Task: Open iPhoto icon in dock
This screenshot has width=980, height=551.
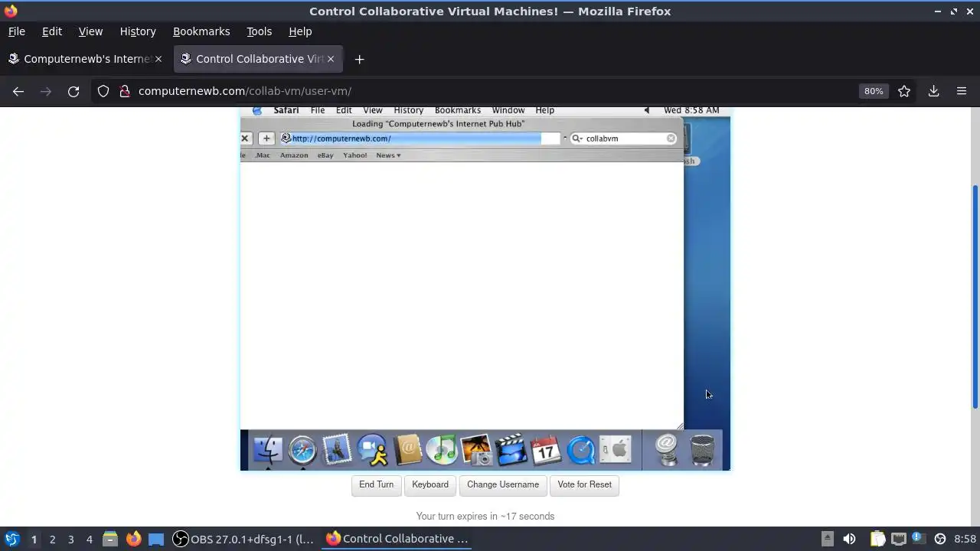Action: point(476,450)
